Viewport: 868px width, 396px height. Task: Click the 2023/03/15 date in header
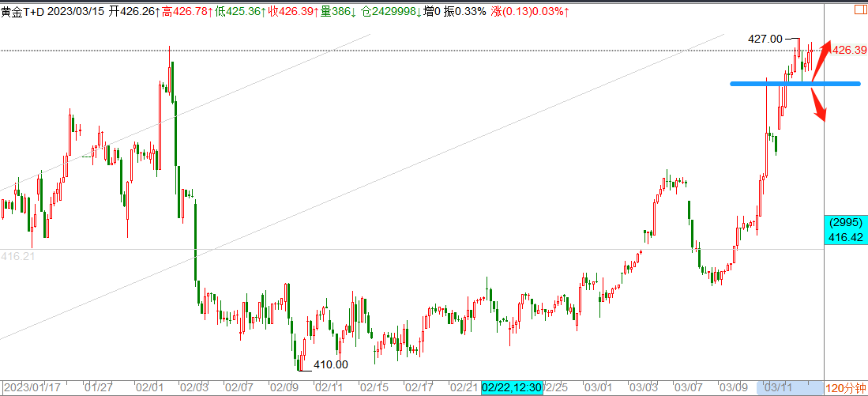(x=75, y=10)
